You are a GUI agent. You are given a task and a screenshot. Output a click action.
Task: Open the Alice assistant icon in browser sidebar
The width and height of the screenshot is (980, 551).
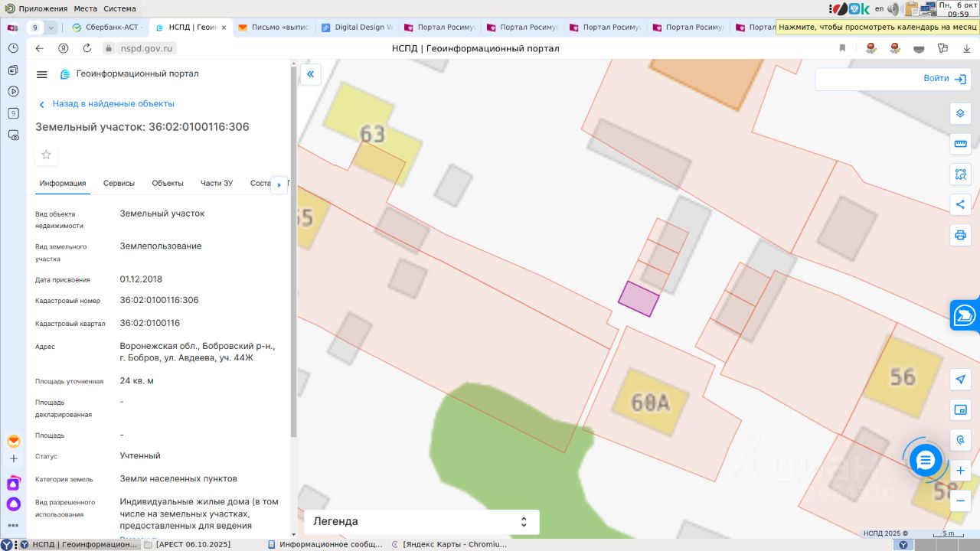13,504
